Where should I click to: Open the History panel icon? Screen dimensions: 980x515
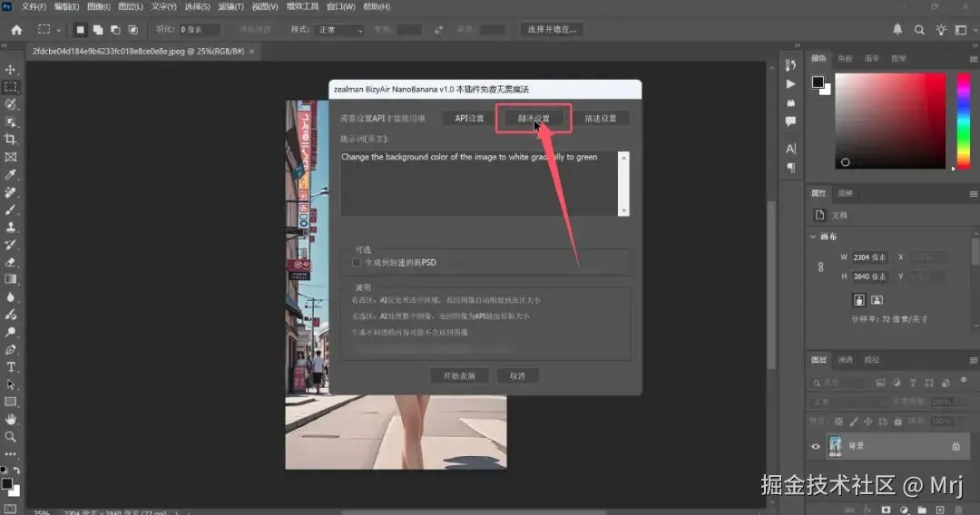point(790,65)
